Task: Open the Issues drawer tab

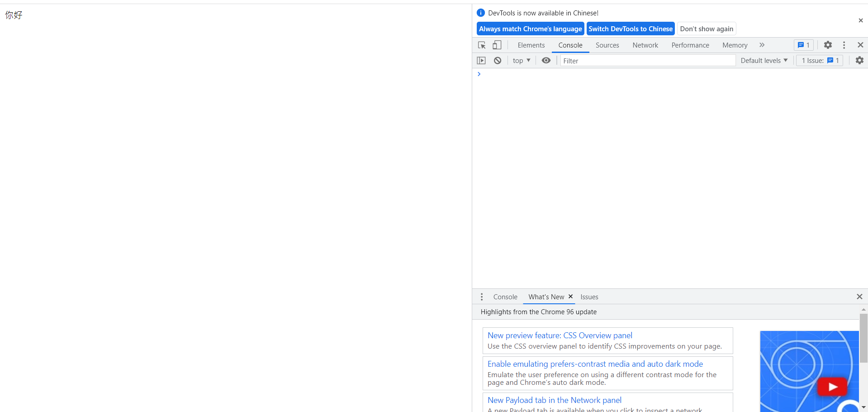Action: coord(589,297)
